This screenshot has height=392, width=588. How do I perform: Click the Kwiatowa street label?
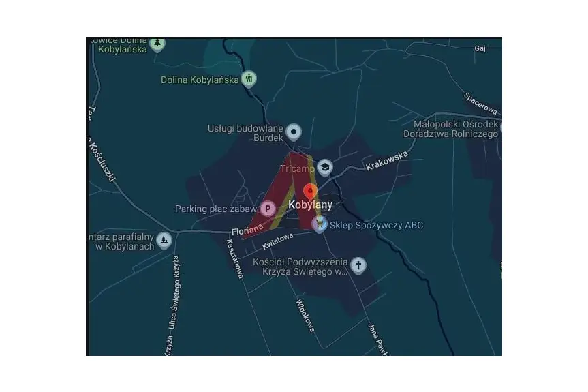(277, 243)
